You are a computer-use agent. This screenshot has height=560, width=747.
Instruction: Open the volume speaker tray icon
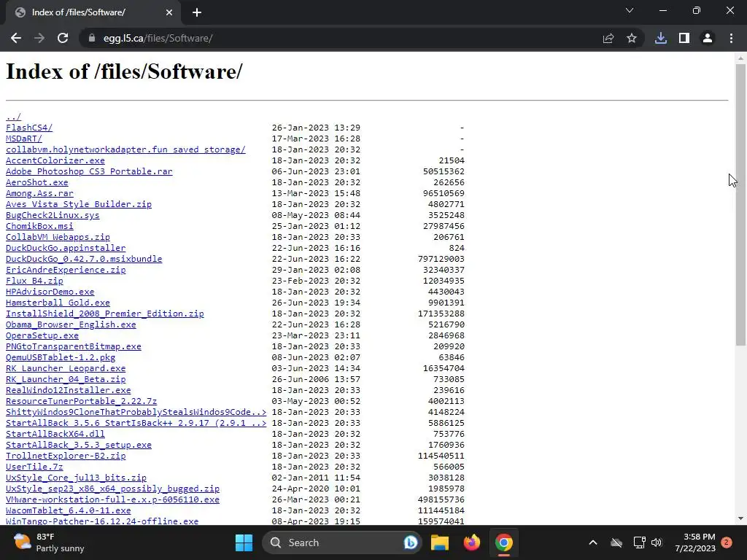pos(657,542)
